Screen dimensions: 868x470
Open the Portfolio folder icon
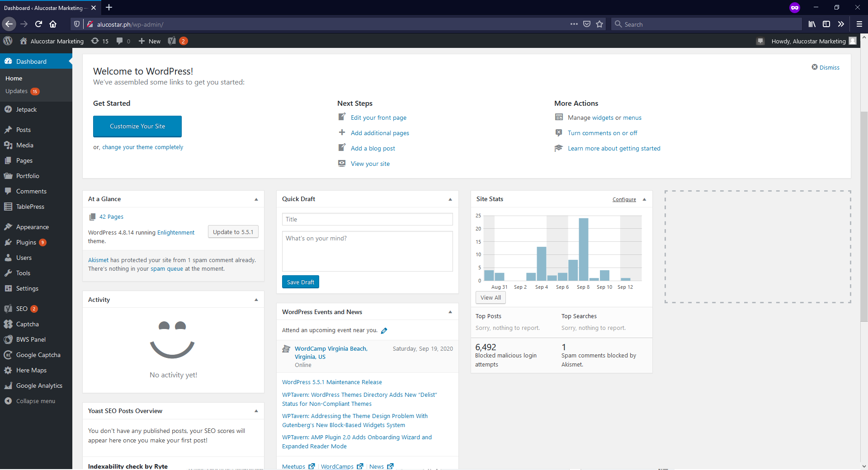pyautogui.click(x=8, y=176)
